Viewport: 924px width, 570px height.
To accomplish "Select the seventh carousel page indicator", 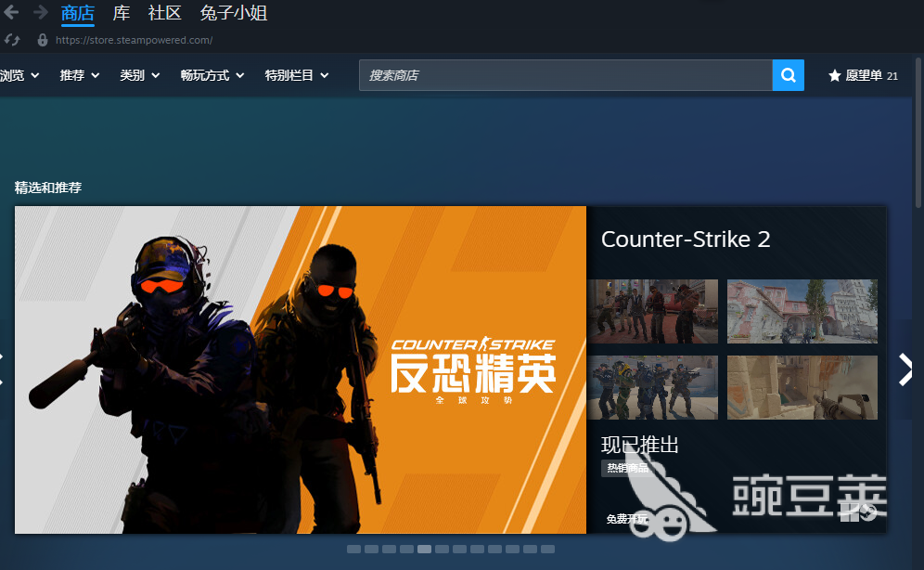I will [459, 549].
